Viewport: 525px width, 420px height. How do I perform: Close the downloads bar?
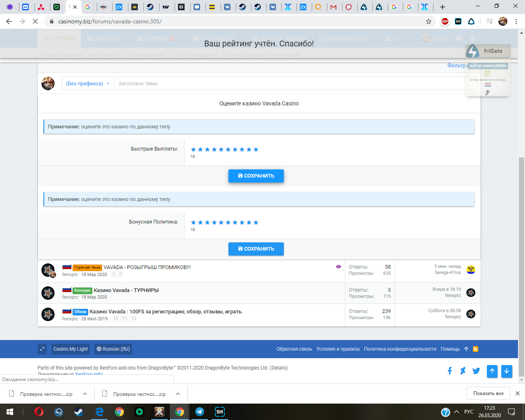(518, 393)
